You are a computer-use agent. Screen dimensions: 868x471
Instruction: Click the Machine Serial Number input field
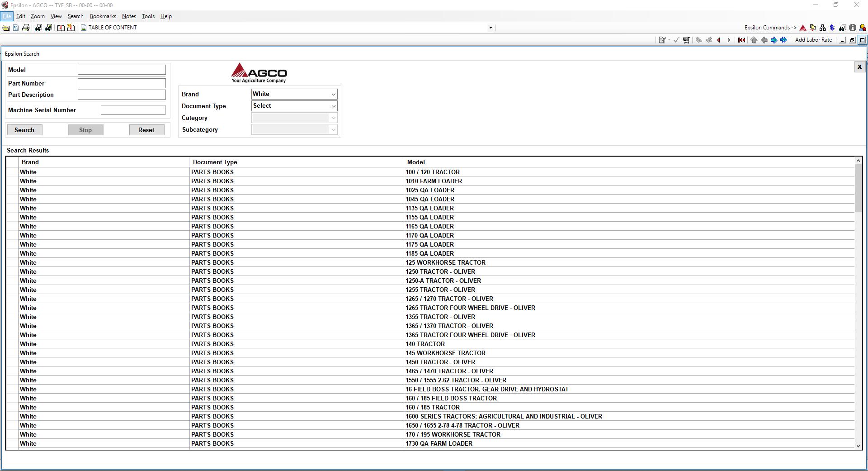pyautogui.click(x=133, y=110)
